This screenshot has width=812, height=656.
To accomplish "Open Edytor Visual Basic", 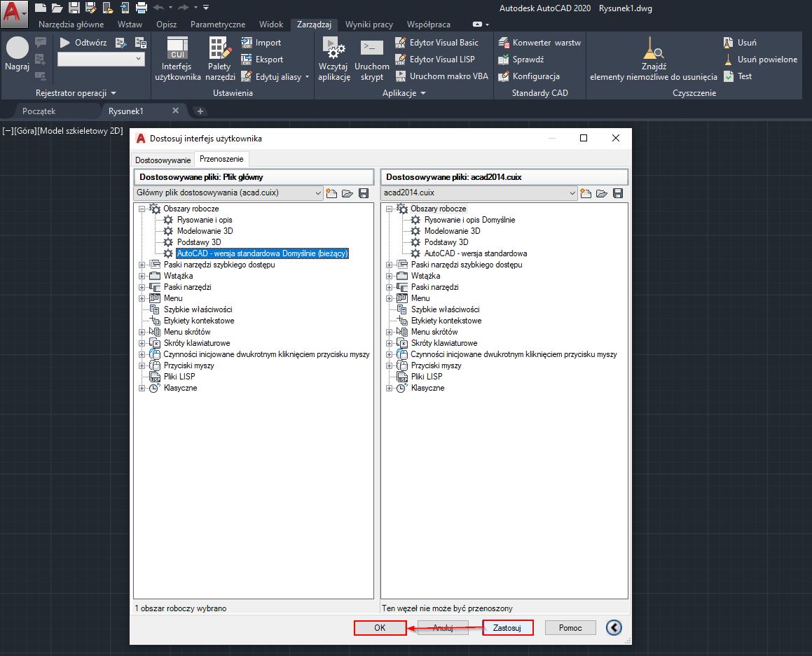I will (x=436, y=43).
